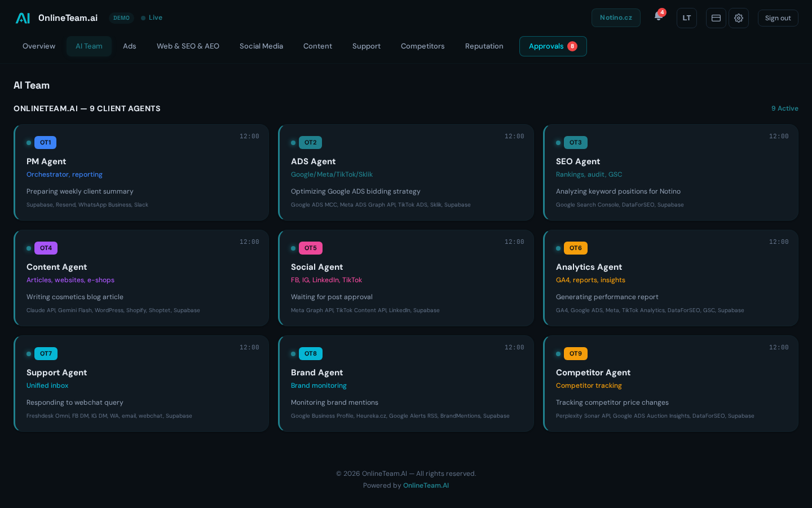Open the Content tab
The width and height of the screenshot is (812, 508).
coord(317,46)
